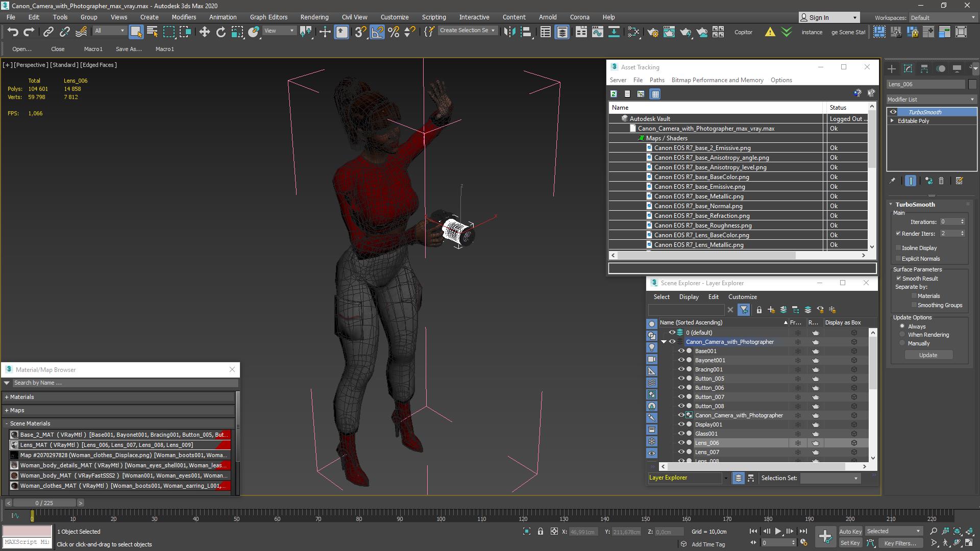Click the Search by Name field

click(x=125, y=383)
